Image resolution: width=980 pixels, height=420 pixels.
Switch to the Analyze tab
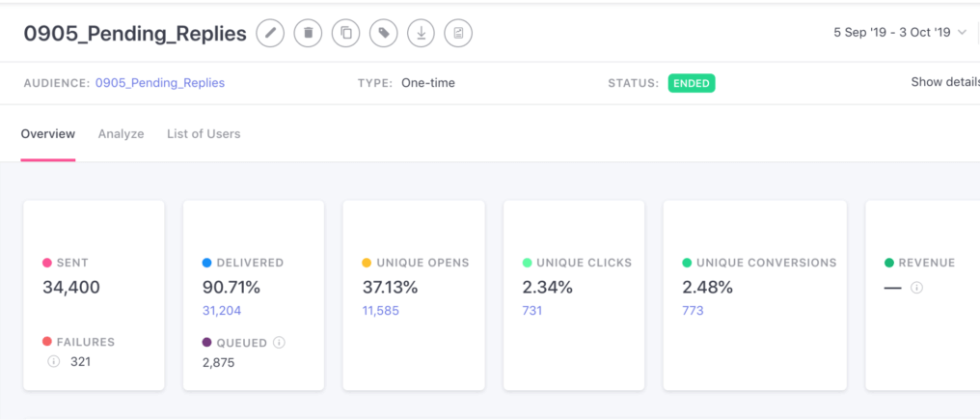pos(121,134)
